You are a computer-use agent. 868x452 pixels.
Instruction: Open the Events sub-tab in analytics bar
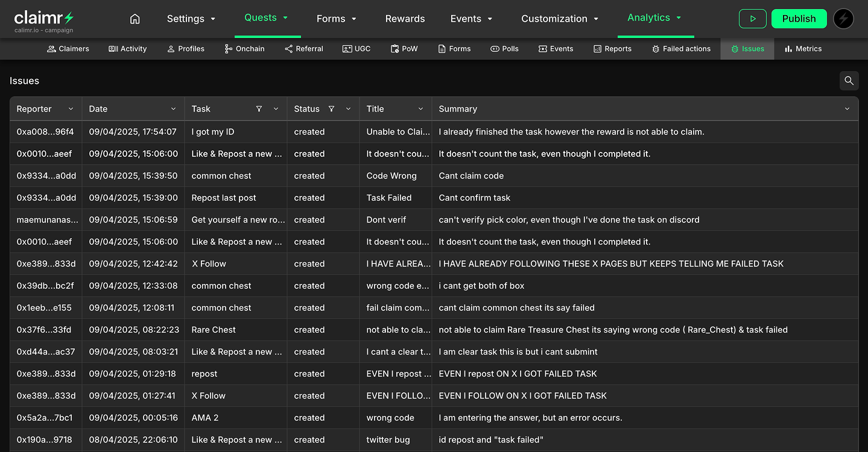pos(556,49)
